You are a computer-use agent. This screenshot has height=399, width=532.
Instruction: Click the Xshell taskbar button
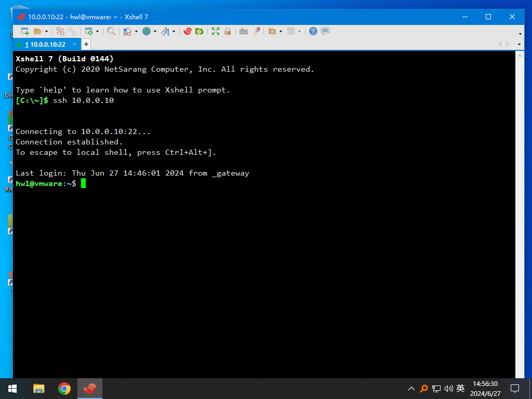point(90,389)
